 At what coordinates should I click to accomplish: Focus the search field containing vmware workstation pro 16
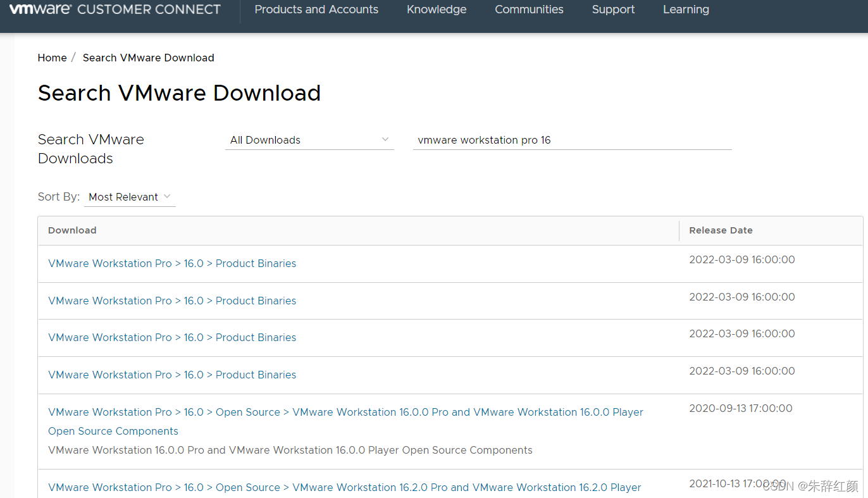572,140
